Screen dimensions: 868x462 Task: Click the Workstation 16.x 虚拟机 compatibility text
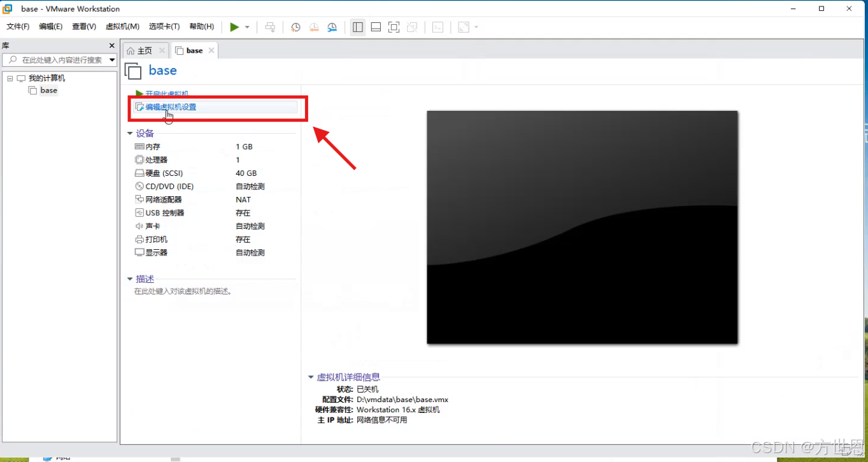click(398, 410)
